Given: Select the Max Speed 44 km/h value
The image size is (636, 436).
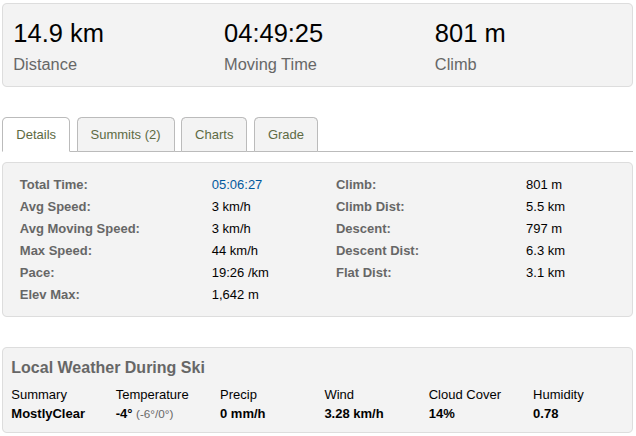Looking at the screenshot, I should 235,251.
